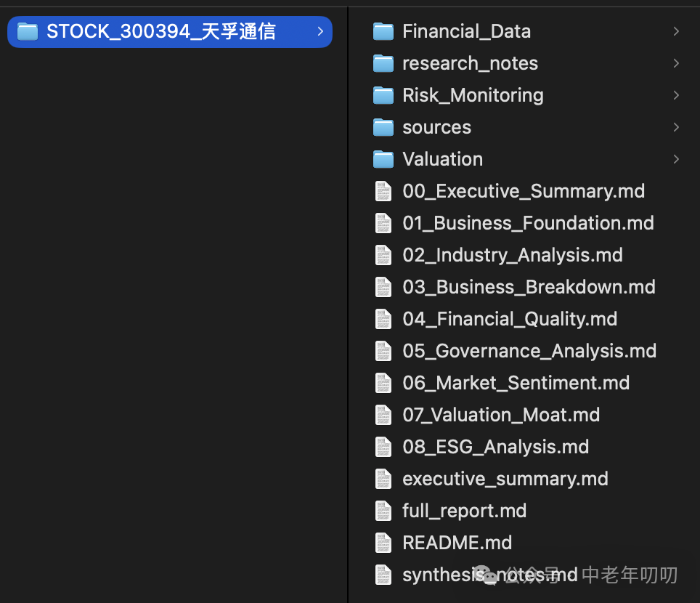Click the executive_summary.md file icon

point(383,479)
